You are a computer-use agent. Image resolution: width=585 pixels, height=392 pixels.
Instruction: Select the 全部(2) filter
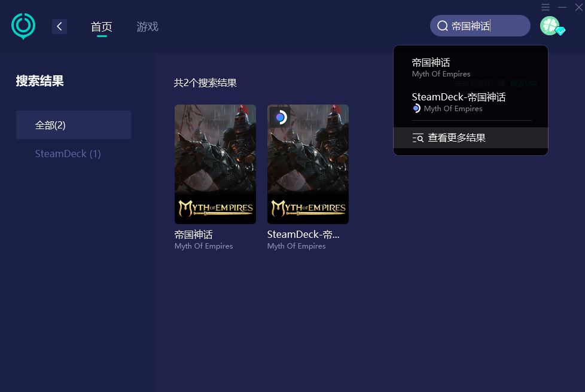point(74,125)
